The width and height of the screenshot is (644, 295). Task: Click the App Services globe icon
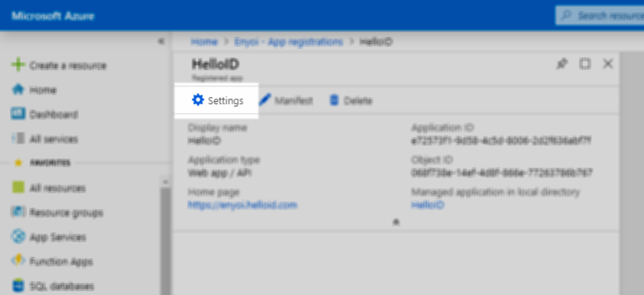18,237
